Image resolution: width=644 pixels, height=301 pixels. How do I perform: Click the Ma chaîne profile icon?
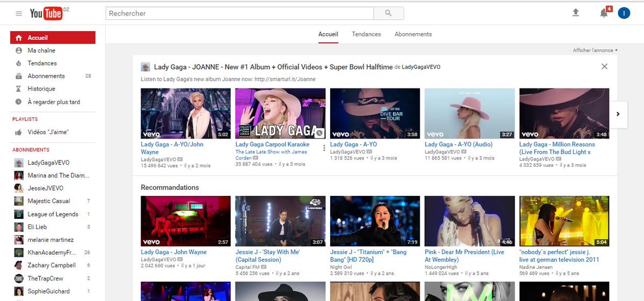(19, 50)
